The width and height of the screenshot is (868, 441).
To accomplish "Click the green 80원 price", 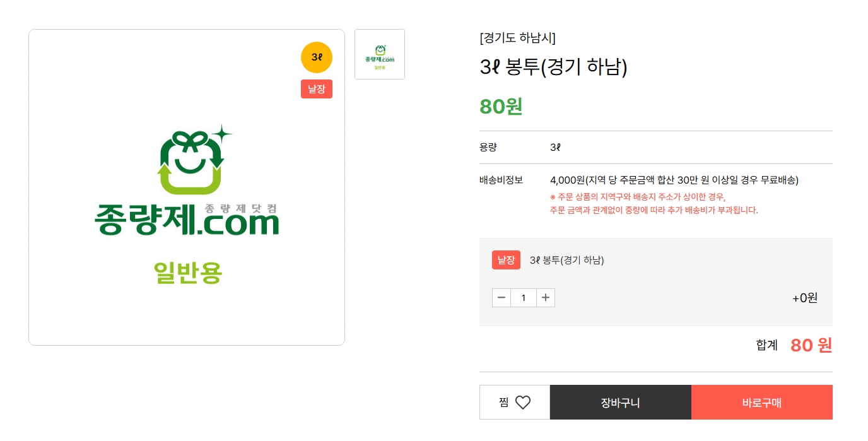I will coord(501,107).
